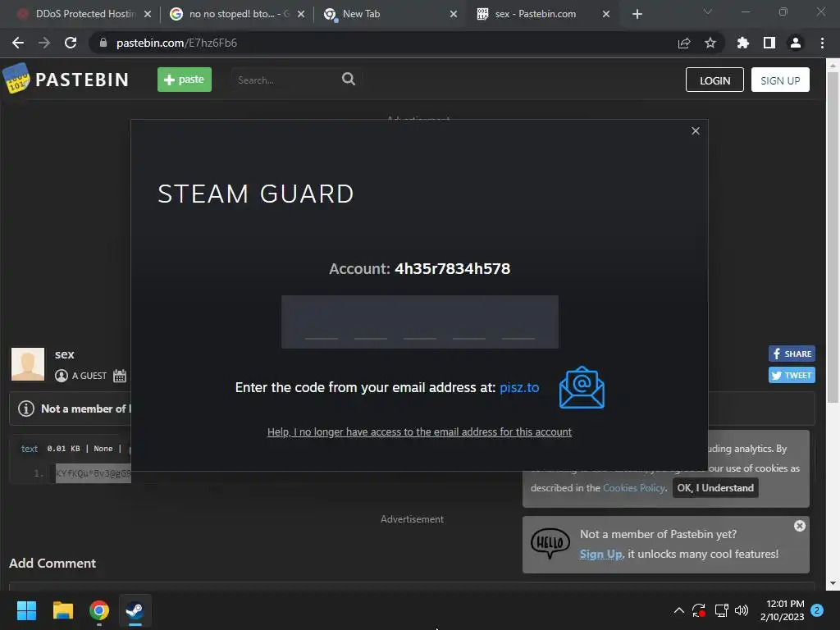
Task: Open File Explorer from taskbar
Action: (62, 610)
